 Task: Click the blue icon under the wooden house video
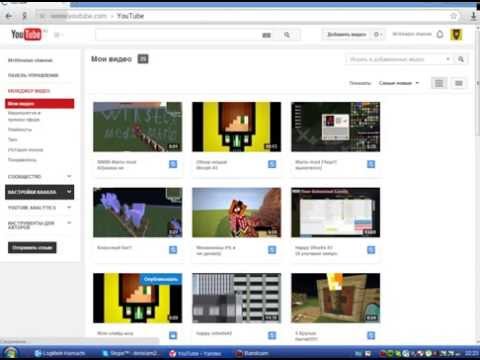[371, 335]
